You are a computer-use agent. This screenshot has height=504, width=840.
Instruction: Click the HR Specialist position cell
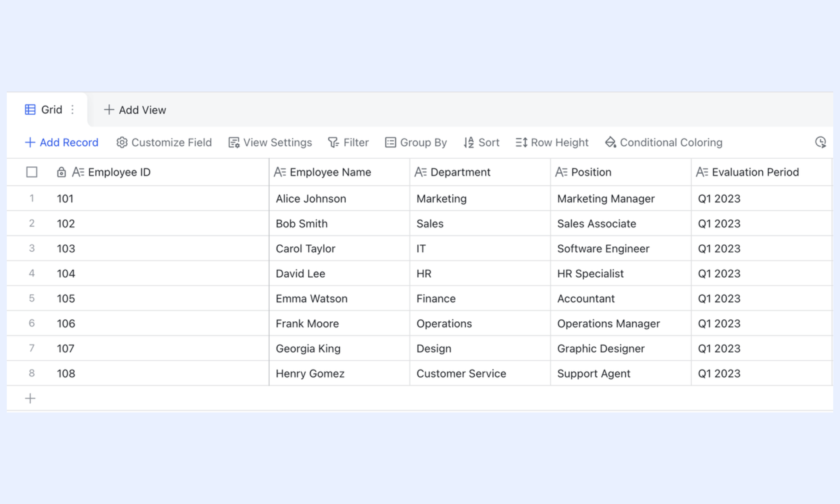[621, 273]
